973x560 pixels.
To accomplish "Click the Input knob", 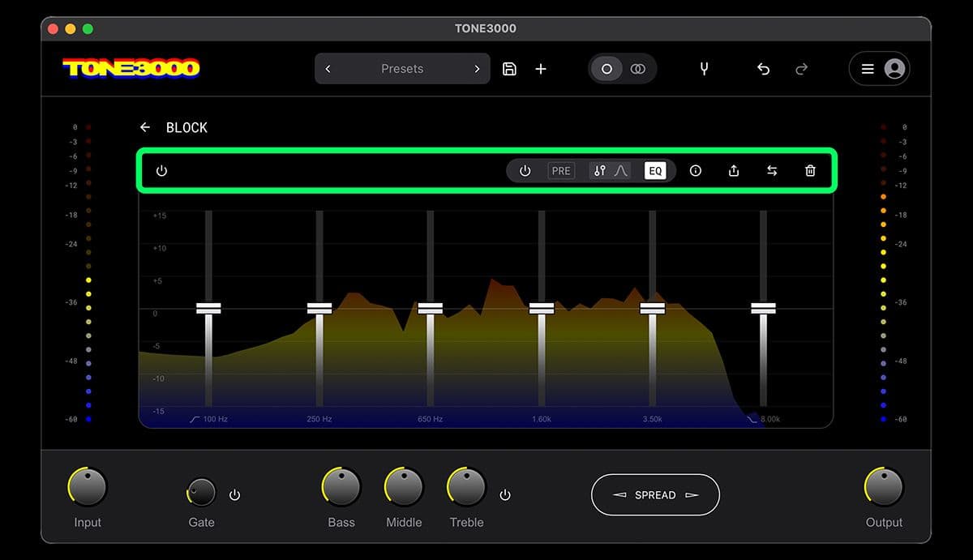I will click(x=88, y=487).
